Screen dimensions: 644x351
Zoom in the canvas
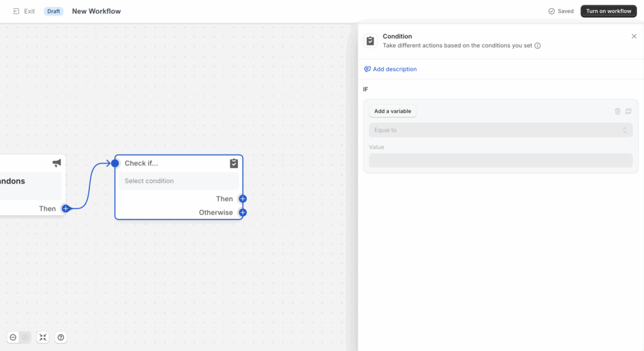point(25,337)
